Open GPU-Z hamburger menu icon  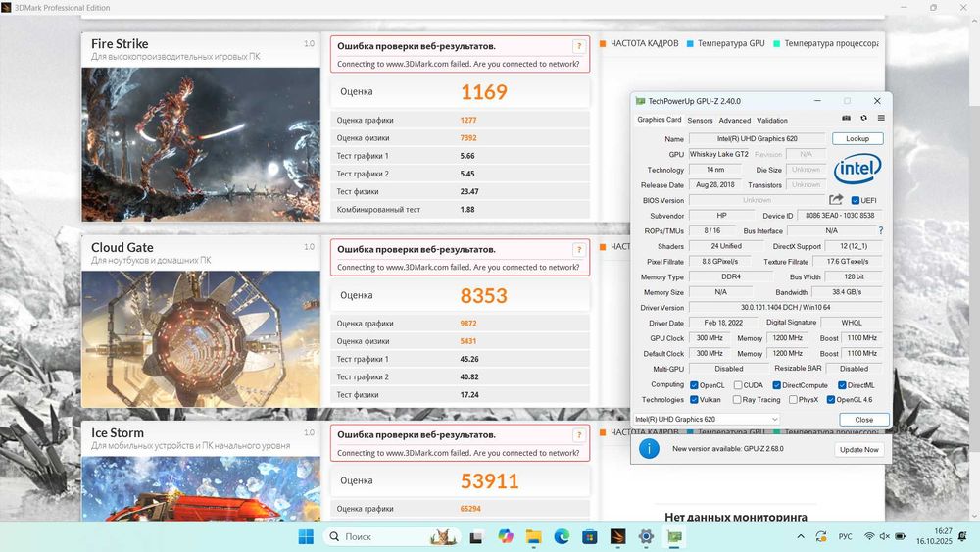point(881,119)
